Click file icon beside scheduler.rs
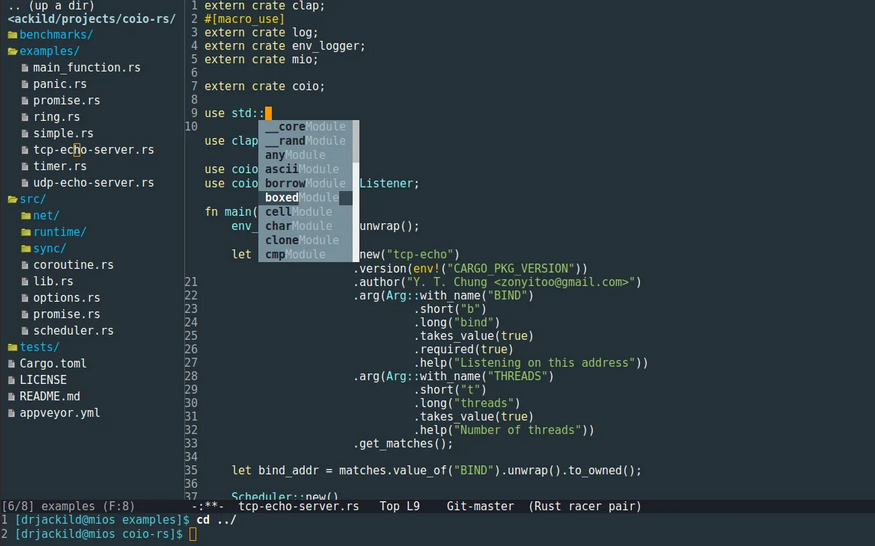This screenshot has height=546, width=875. tap(25, 331)
